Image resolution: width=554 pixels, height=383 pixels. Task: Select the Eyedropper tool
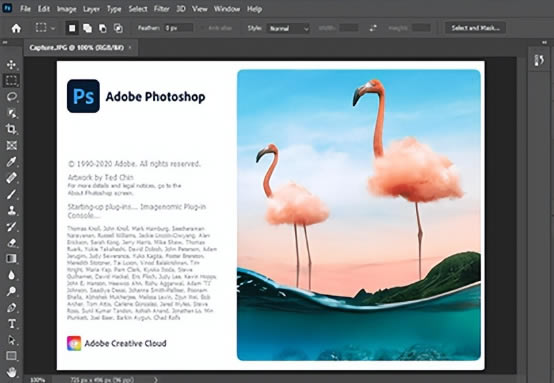pyautogui.click(x=11, y=162)
